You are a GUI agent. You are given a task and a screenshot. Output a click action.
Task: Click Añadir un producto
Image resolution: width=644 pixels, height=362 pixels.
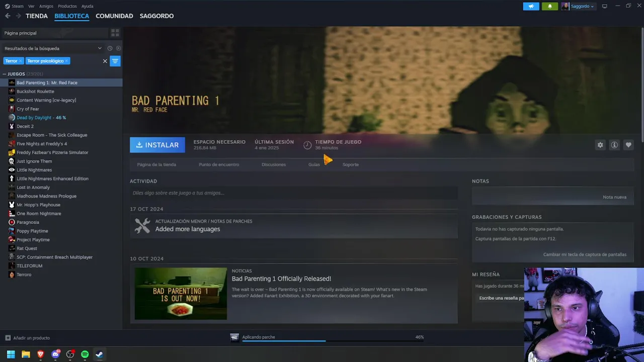(x=28, y=338)
